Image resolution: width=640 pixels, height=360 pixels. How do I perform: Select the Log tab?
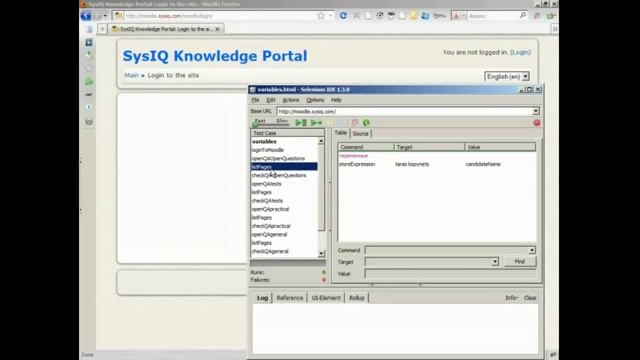click(x=262, y=298)
